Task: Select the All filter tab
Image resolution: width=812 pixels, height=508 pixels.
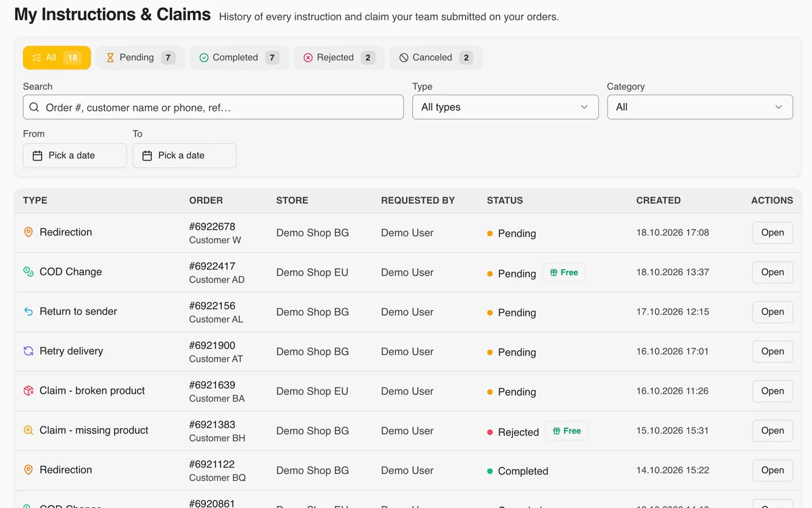Action: 57,58
